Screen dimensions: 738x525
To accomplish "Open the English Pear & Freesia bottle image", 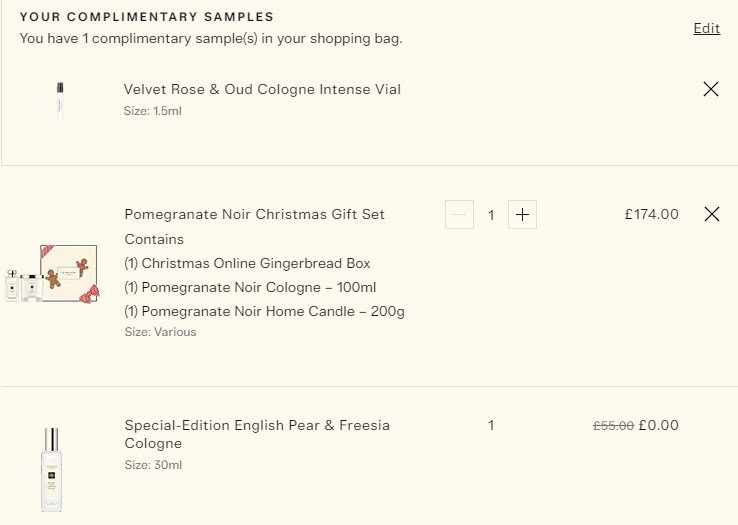I will [x=52, y=468].
